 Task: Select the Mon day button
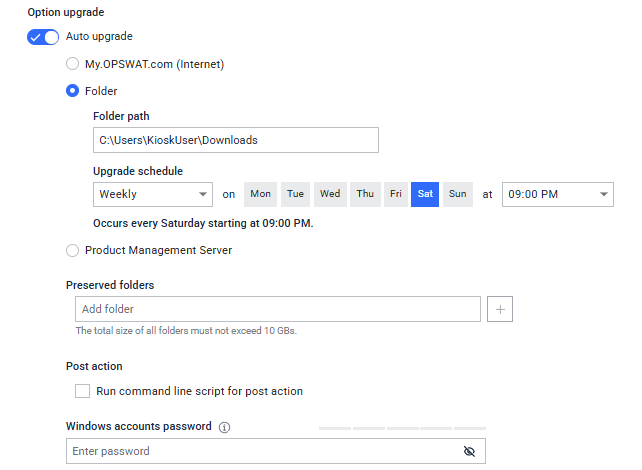(x=260, y=194)
